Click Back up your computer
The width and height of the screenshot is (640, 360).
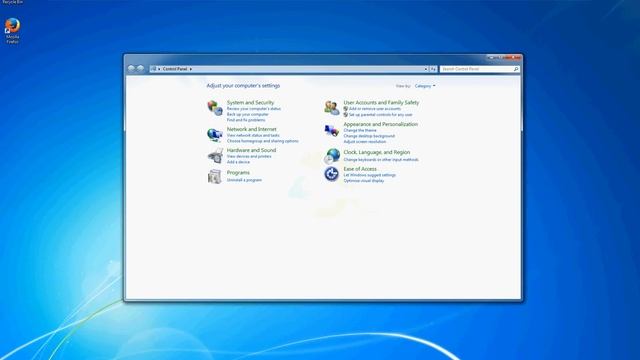[247, 115]
